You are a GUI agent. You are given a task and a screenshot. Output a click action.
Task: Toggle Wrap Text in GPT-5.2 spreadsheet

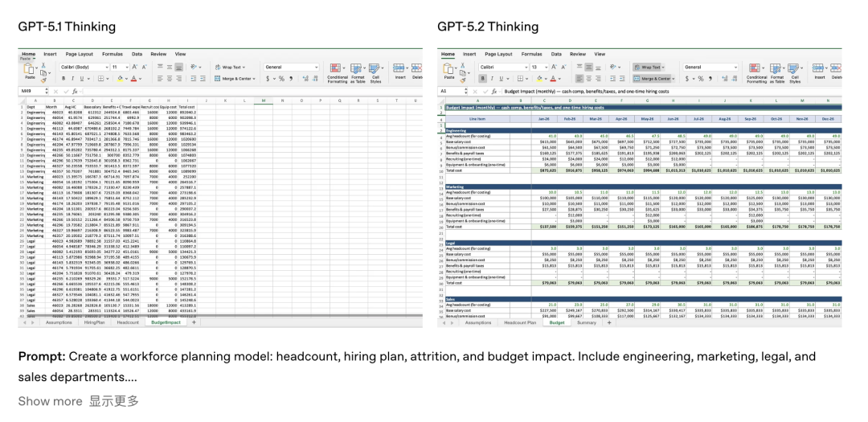pyautogui.click(x=647, y=68)
